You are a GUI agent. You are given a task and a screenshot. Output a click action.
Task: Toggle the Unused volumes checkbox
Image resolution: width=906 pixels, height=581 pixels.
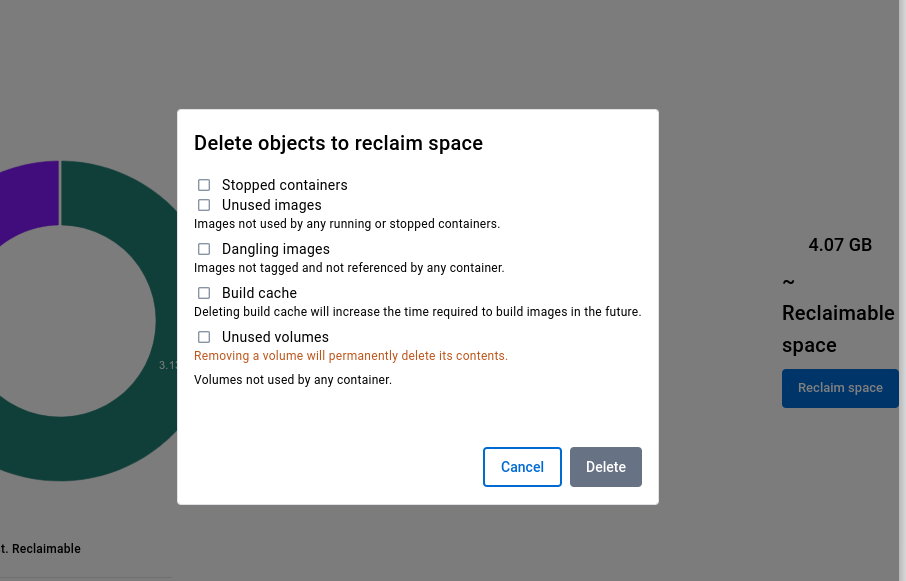204,337
